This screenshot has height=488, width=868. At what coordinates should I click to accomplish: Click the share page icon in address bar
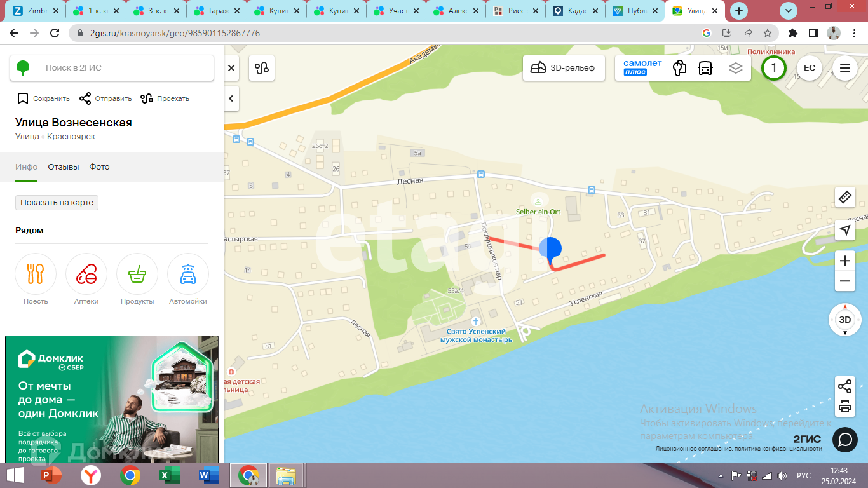(747, 33)
